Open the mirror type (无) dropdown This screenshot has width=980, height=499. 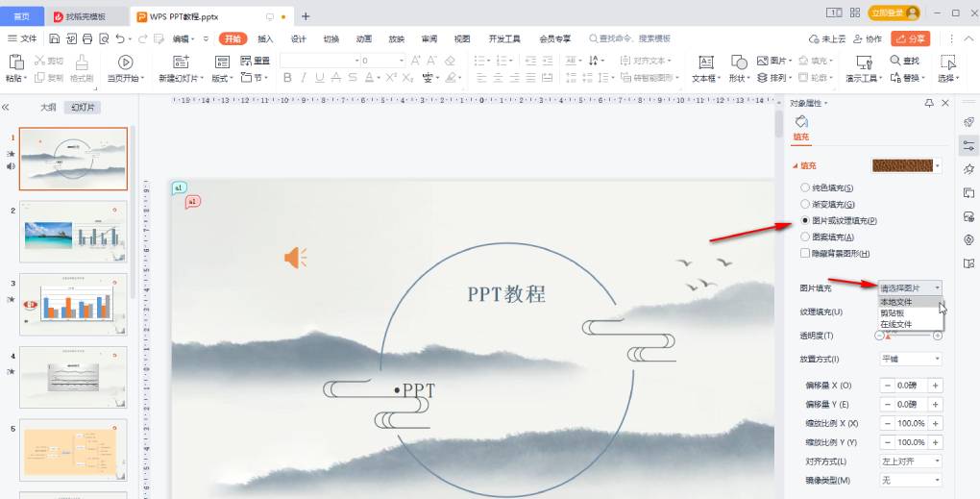coord(910,480)
